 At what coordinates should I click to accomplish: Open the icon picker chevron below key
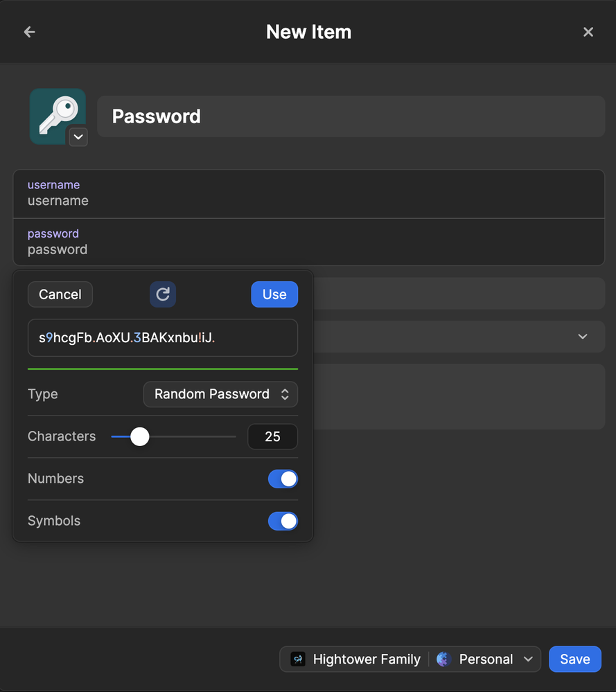78,136
